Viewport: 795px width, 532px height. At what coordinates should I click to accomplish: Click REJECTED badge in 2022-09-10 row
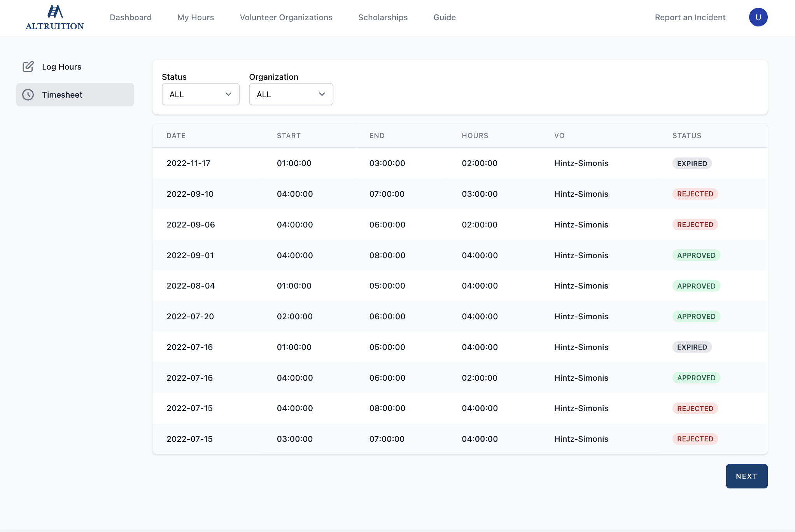pos(695,194)
